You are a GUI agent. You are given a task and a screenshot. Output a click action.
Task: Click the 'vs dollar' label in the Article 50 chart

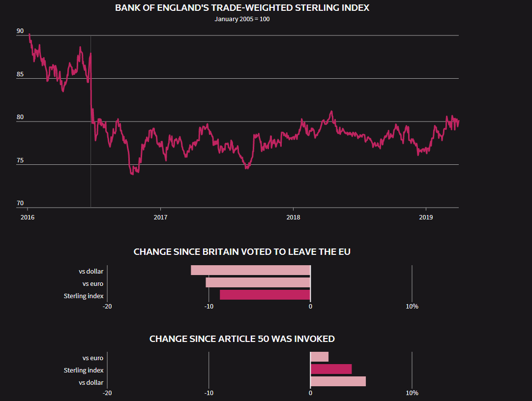[x=91, y=382]
